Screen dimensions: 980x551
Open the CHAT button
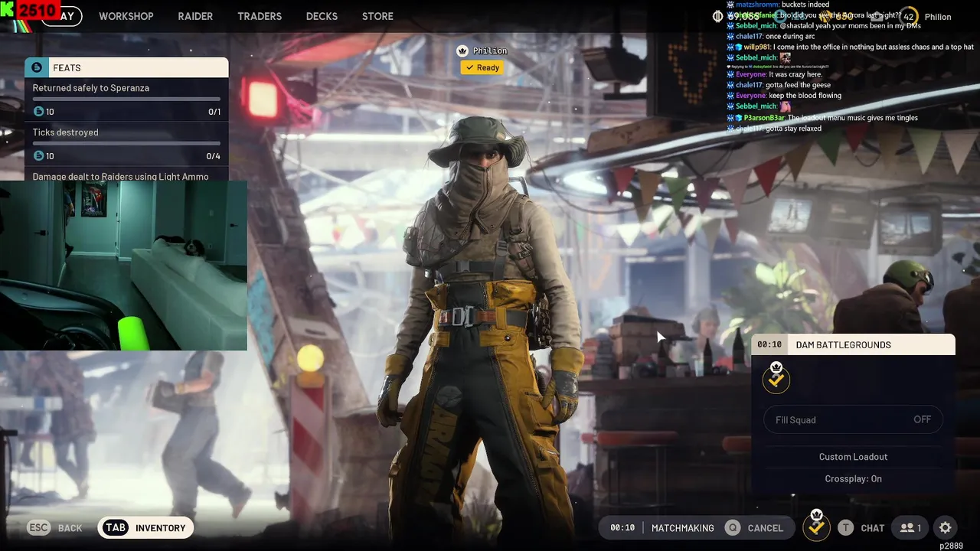point(873,528)
